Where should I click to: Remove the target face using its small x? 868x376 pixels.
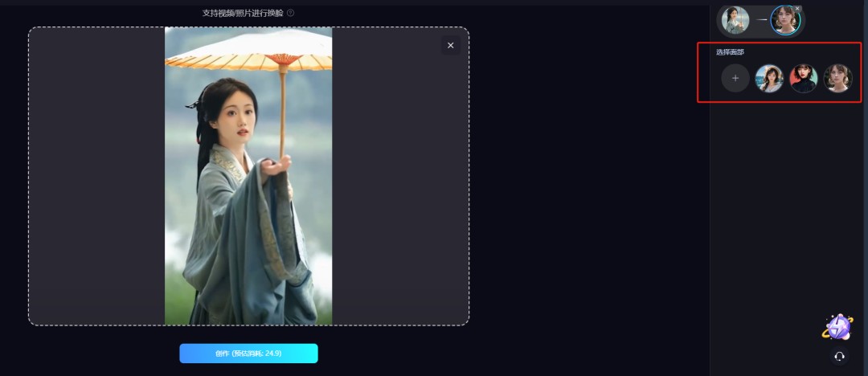click(x=798, y=9)
